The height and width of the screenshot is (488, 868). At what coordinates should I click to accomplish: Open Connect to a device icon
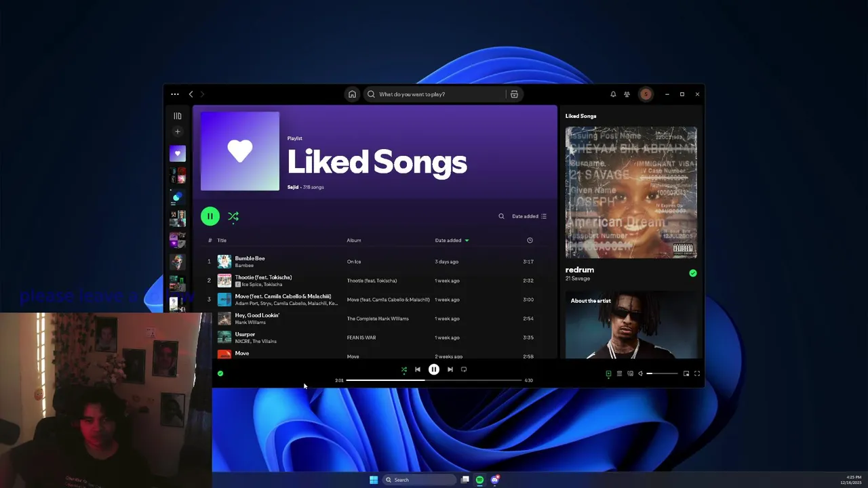pos(630,373)
